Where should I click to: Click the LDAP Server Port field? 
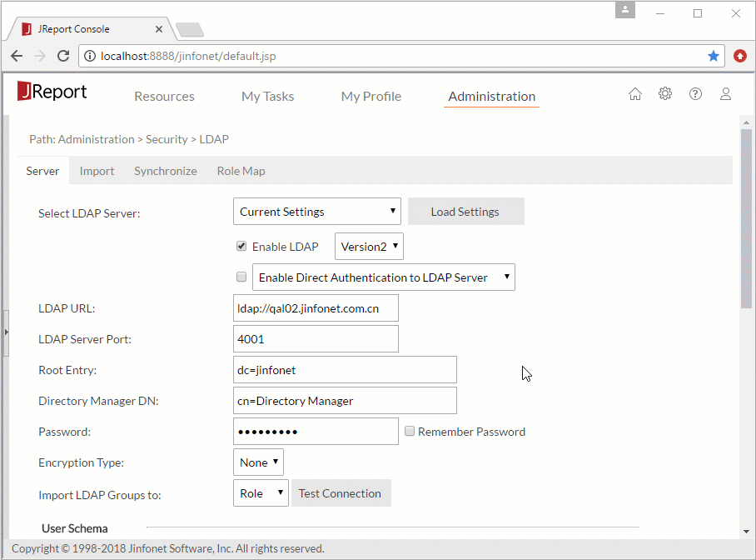pyautogui.click(x=316, y=339)
